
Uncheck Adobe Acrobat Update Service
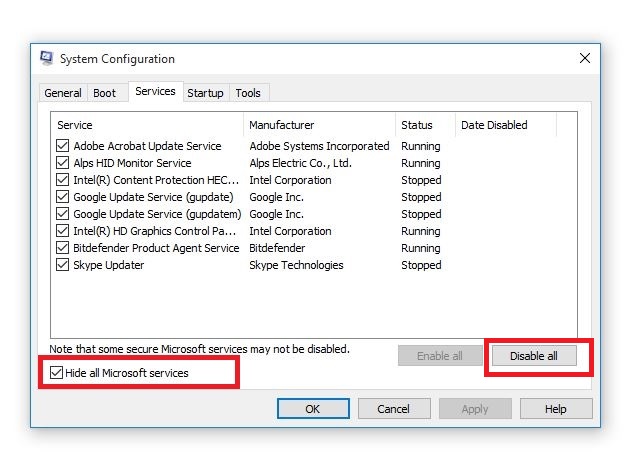[x=62, y=146]
